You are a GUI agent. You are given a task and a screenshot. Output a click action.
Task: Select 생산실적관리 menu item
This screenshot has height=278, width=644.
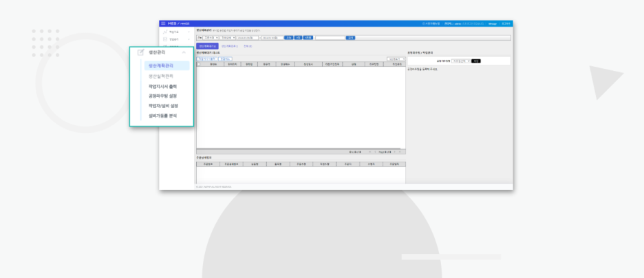tap(160, 76)
